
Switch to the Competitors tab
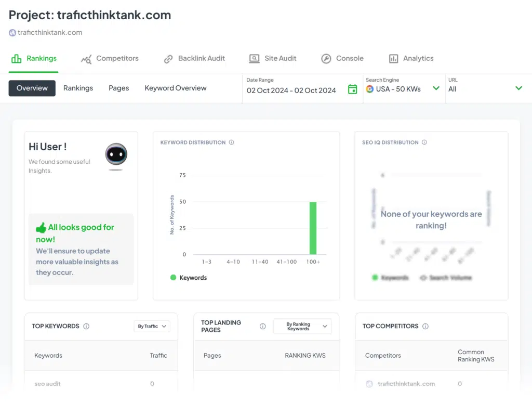pos(110,59)
